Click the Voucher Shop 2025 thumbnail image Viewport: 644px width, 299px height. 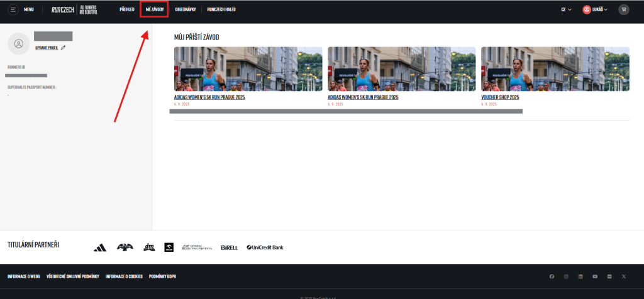click(555, 69)
